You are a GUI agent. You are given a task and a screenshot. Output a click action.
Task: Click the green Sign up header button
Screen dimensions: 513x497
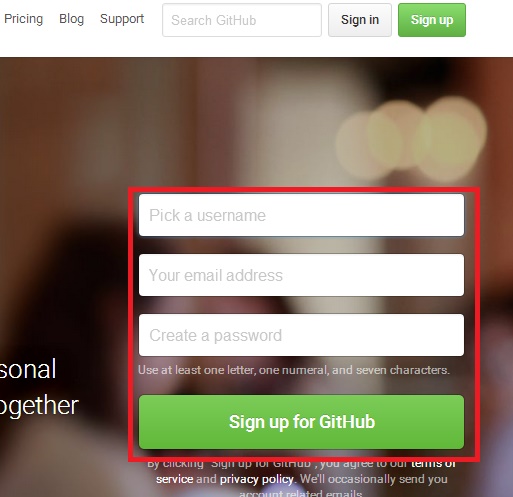click(x=432, y=20)
